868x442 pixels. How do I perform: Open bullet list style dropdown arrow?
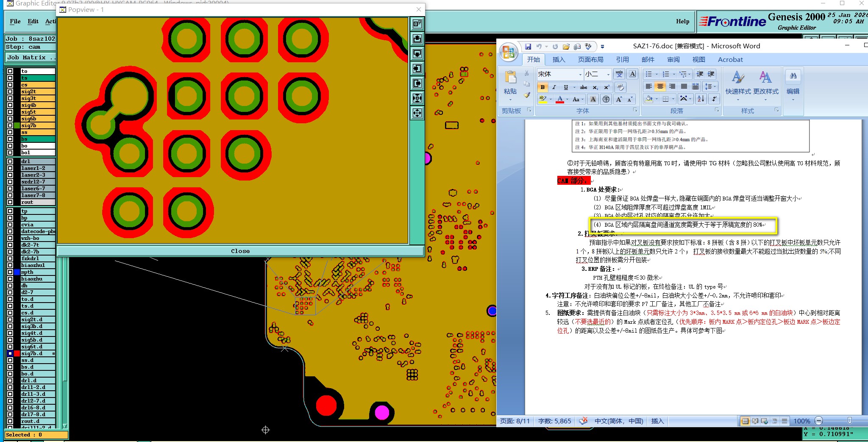[x=657, y=74]
